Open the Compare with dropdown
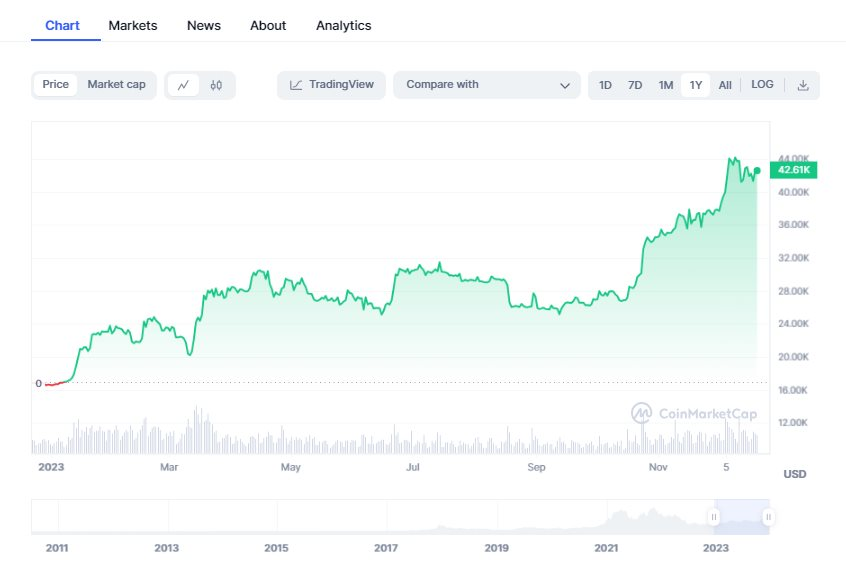846x580 pixels. (x=487, y=85)
